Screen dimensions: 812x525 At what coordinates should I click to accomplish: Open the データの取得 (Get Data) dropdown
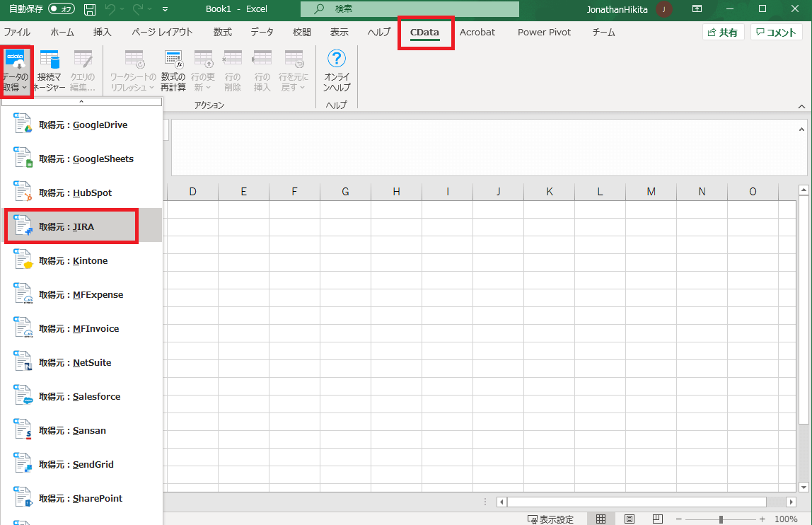click(16, 71)
